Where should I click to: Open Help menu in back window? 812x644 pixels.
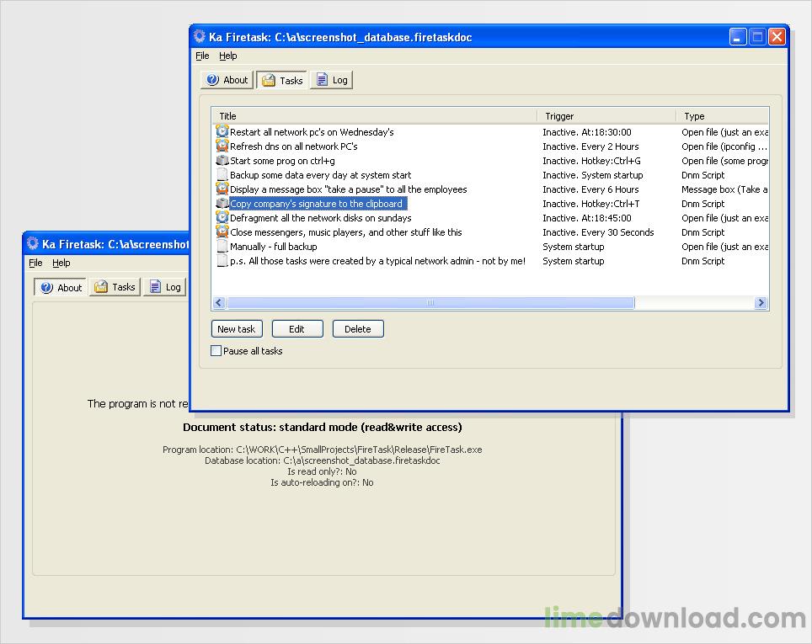click(61, 263)
